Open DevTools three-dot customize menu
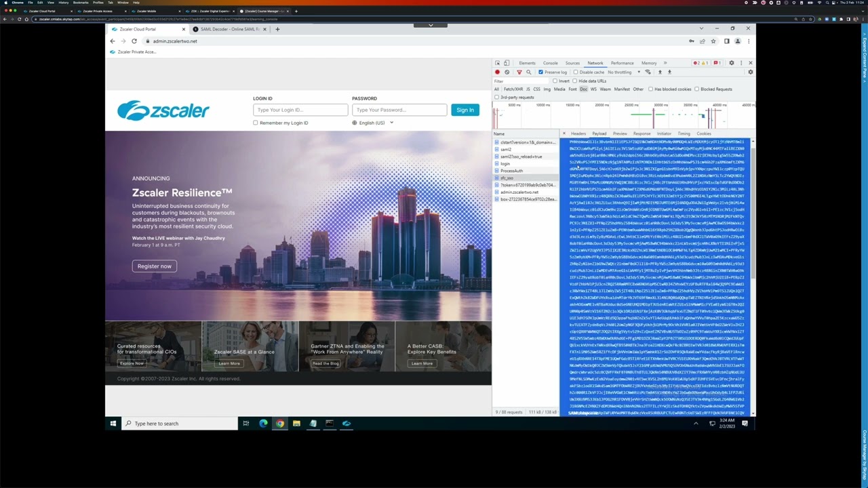The image size is (868, 488). pyautogui.click(x=741, y=63)
